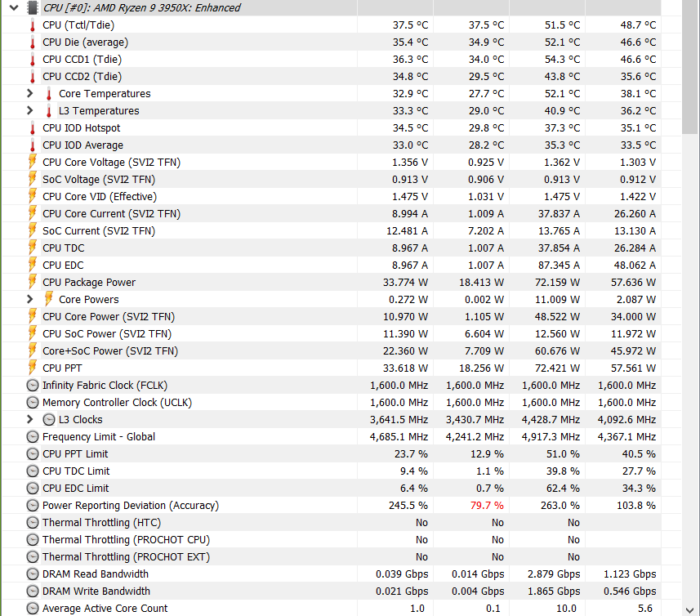Click the 54.3 °C CCD1 maximum temperature
700x616 pixels.
pos(562,60)
